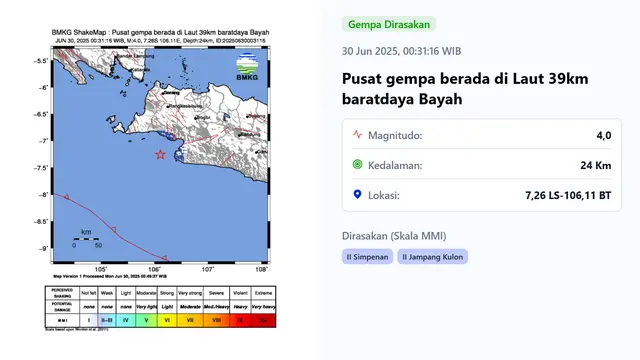
Task: Select the II Jampang Kulon MMI tag
Action: [432, 257]
